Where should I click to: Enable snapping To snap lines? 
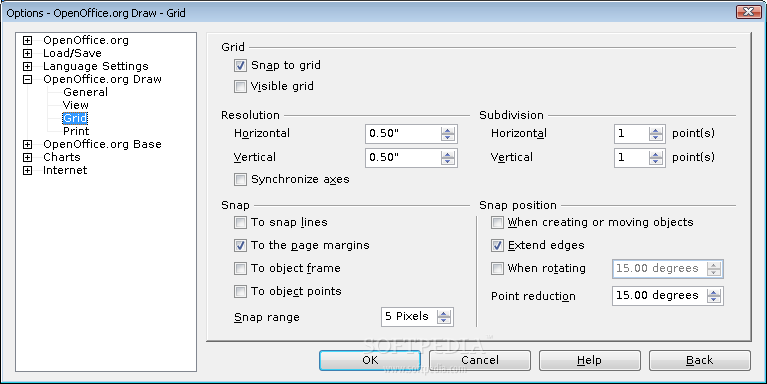240,223
